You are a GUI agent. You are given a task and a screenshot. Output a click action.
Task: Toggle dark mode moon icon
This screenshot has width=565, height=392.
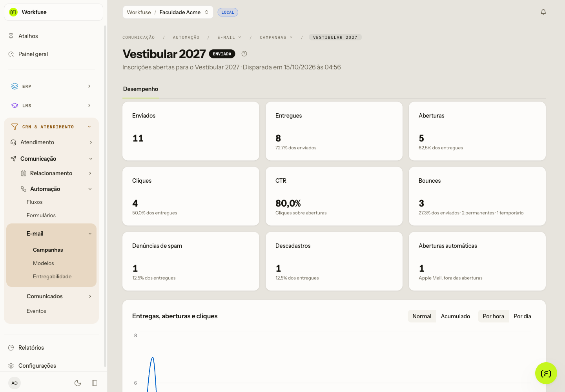78,383
